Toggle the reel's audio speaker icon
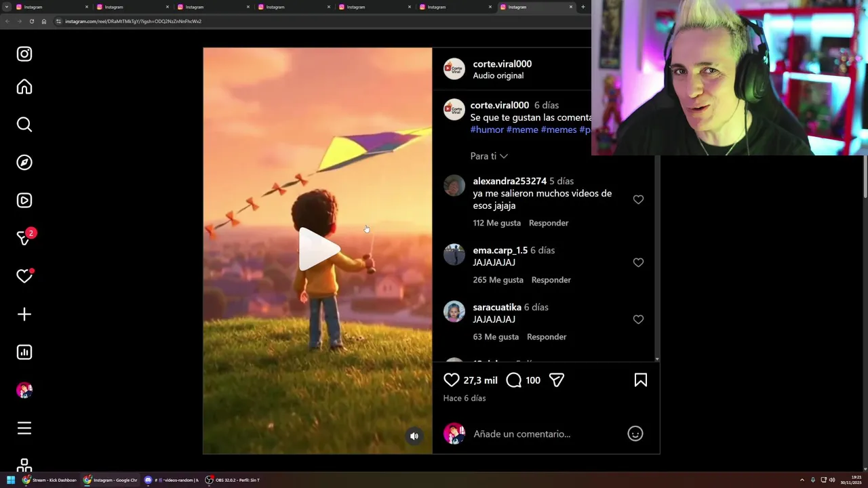This screenshot has height=488, width=868. tap(414, 436)
